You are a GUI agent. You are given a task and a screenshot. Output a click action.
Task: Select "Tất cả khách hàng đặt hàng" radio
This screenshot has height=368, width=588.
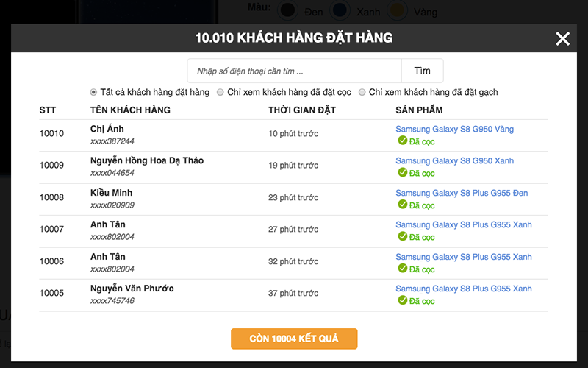[93, 93]
